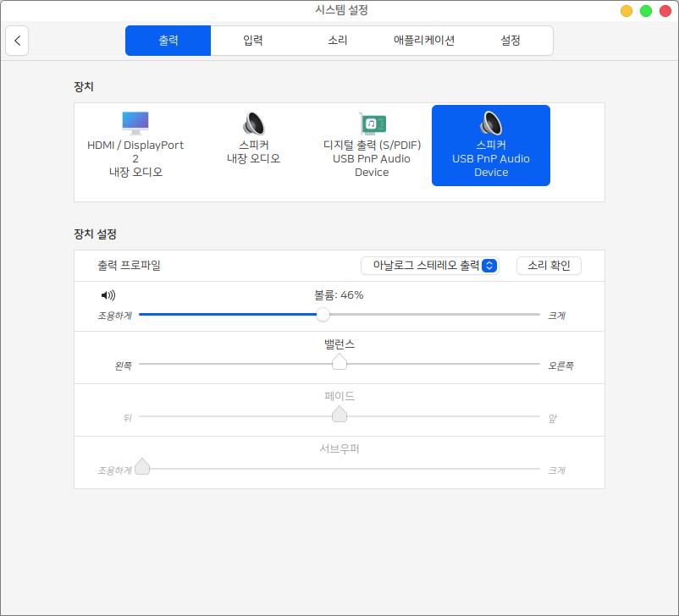This screenshot has width=679, height=616.
Task: Open the 아날로그 스테레오 출력 profile dropdown
Action: tap(430, 266)
